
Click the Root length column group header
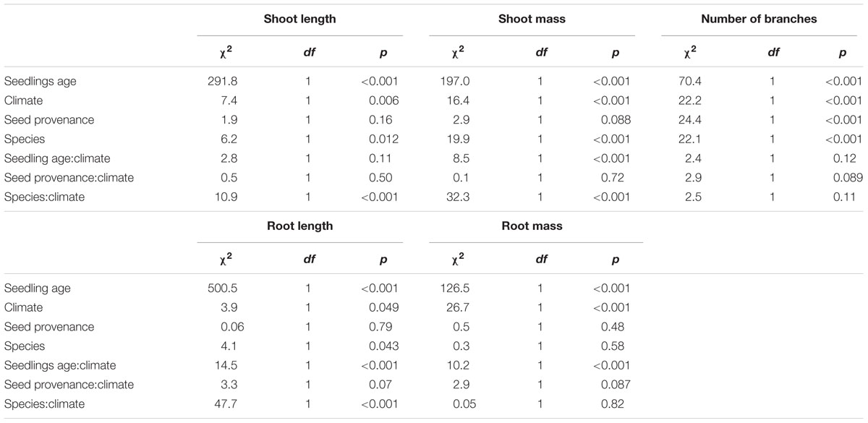point(299,226)
